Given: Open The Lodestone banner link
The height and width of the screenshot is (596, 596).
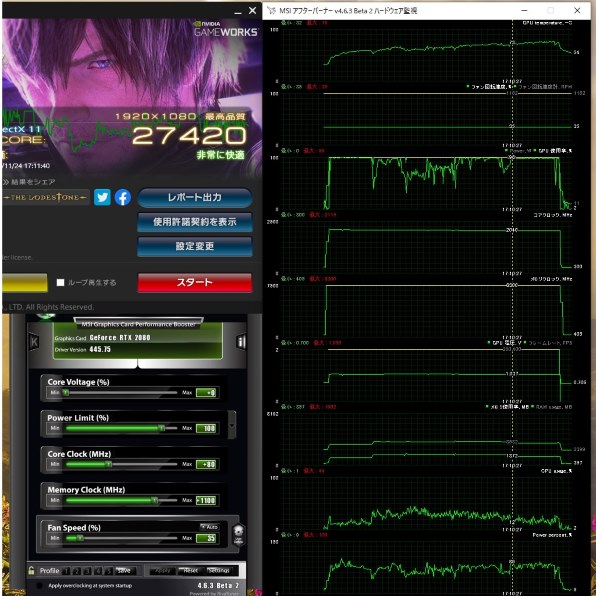Looking at the screenshot, I should pyautogui.click(x=45, y=197).
